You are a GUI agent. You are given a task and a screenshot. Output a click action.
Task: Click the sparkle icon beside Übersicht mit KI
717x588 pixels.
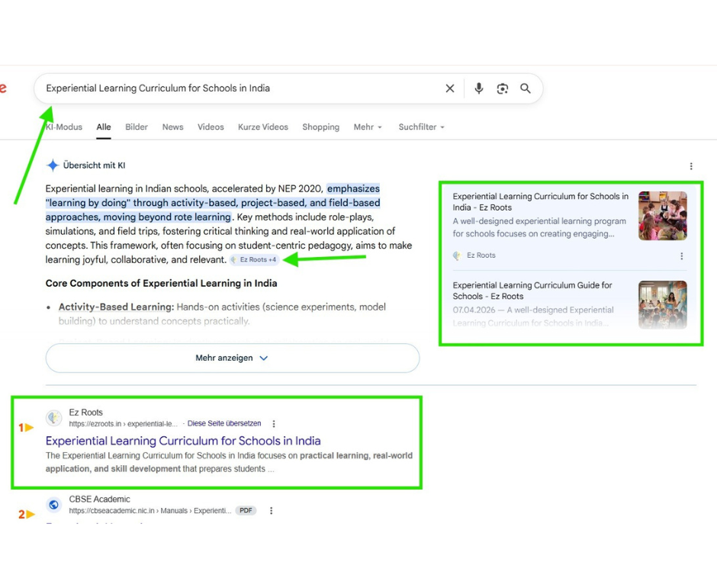click(x=53, y=165)
